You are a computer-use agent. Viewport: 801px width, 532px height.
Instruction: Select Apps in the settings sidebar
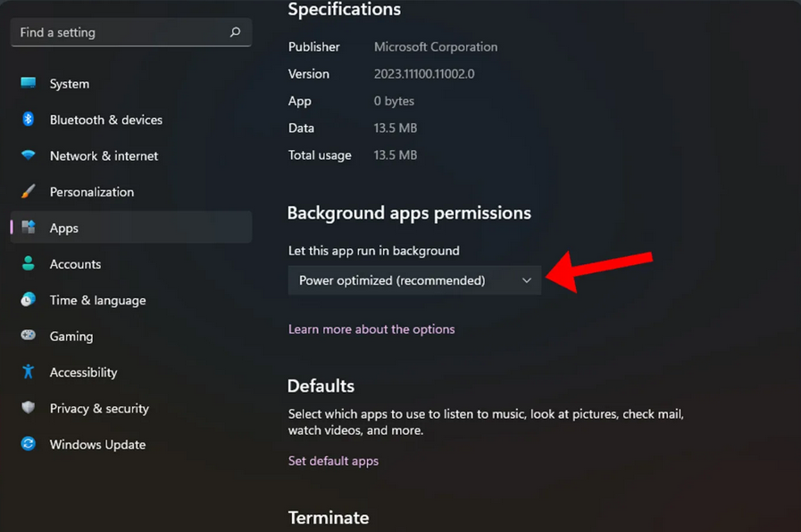(x=64, y=229)
